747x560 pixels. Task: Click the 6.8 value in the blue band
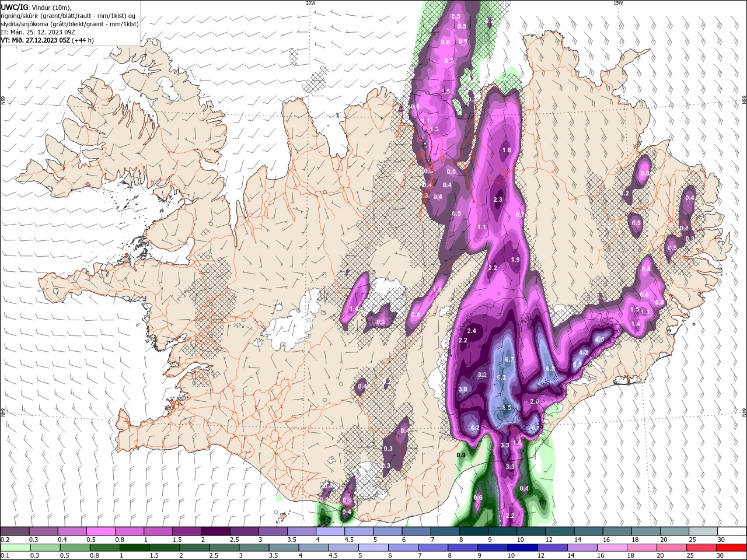(550, 369)
